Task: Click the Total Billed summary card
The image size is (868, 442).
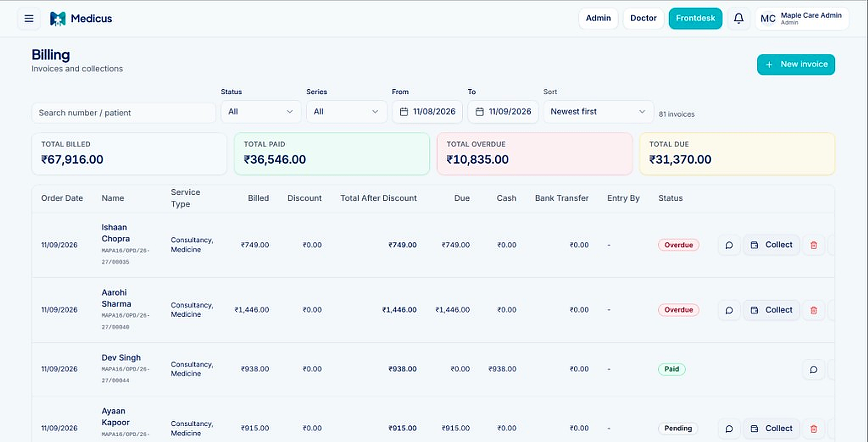Action: click(x=129, y=154)
